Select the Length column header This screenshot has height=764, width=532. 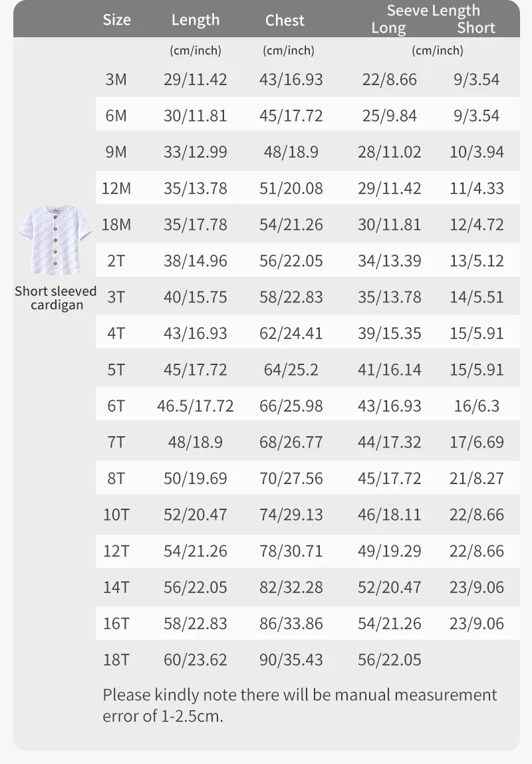click(196, 20)
